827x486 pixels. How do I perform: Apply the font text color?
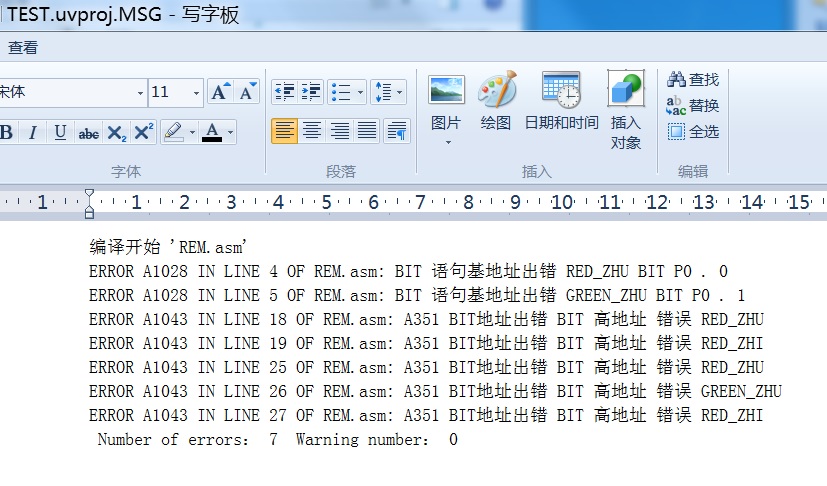click(212, 132)
